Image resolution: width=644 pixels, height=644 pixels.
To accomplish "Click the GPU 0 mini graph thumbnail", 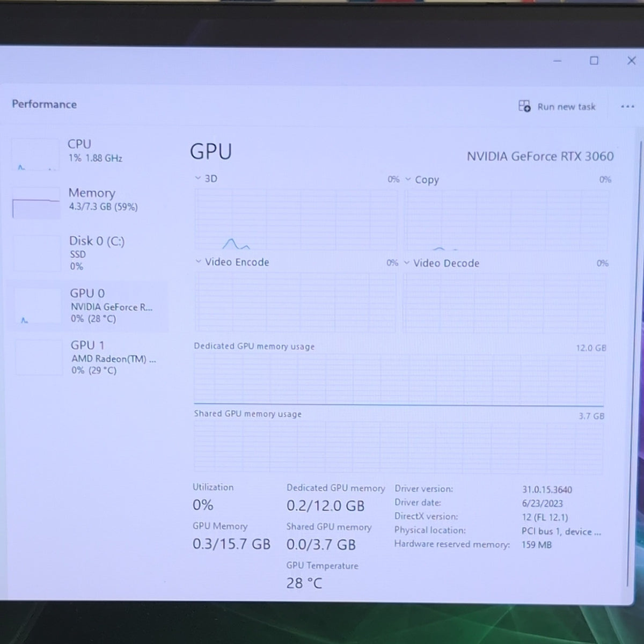I will (38, 306).
